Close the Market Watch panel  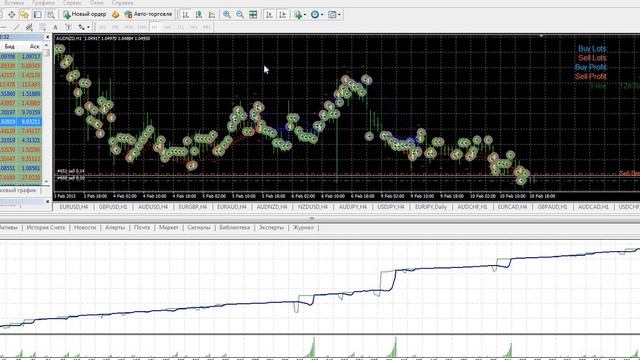[x=47, y=37]
